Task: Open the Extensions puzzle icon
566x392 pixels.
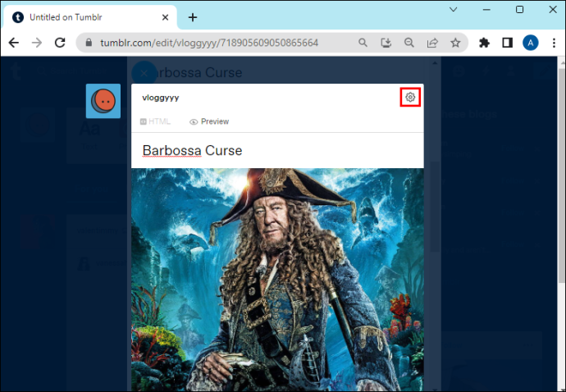Action: pos(484,43)
